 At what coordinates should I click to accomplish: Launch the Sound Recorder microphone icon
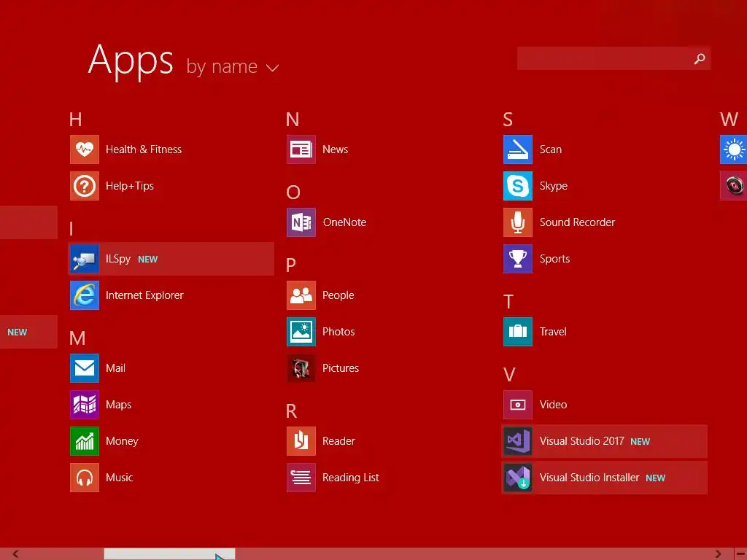click(518, 222)
